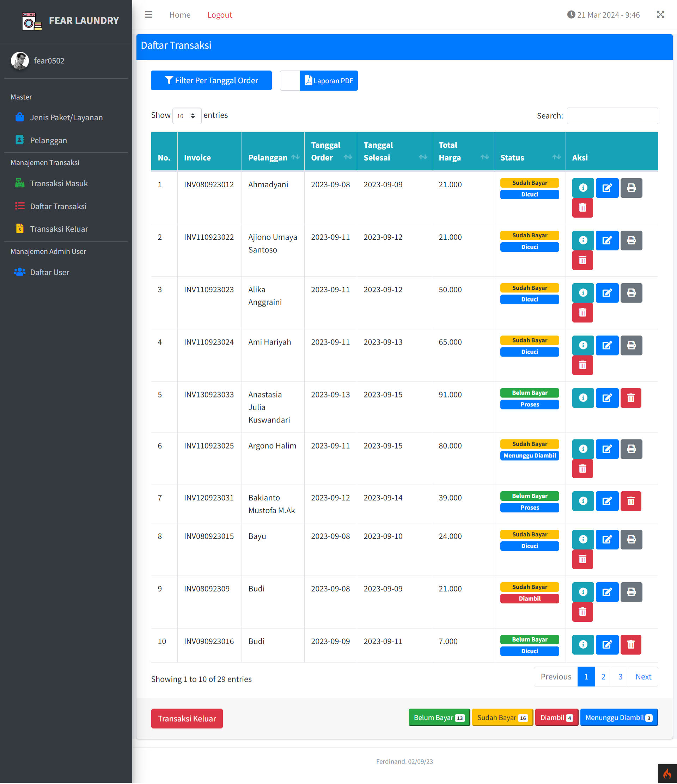Print invoice INV110923024 for Ami Hariyah
The height and width of the screenshot is (784, 677).
coord(631,345)
